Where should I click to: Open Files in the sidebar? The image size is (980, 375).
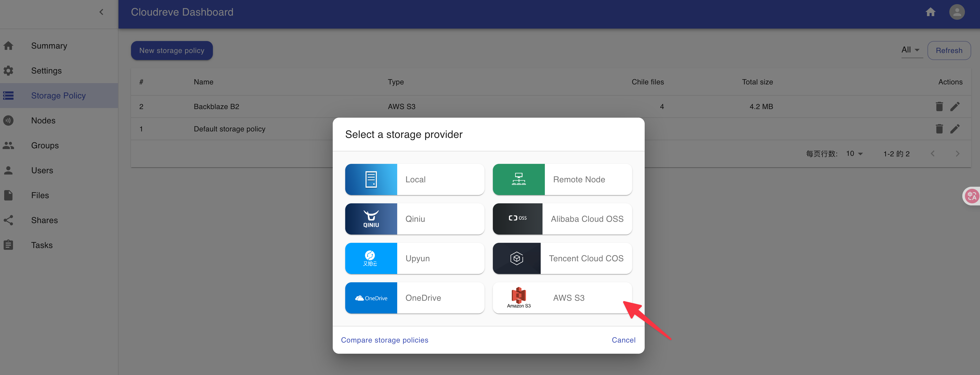coord(59,195)
